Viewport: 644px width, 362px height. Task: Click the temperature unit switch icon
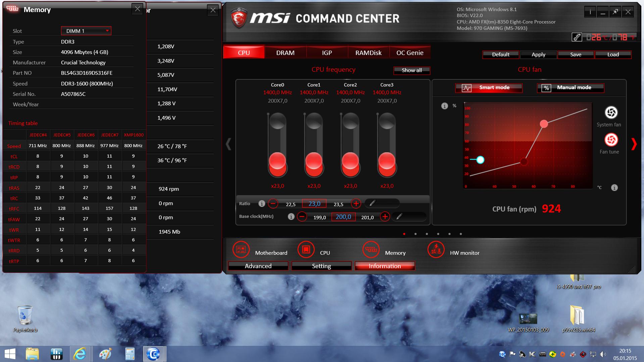pyautogui.click(x=577, y=37)
